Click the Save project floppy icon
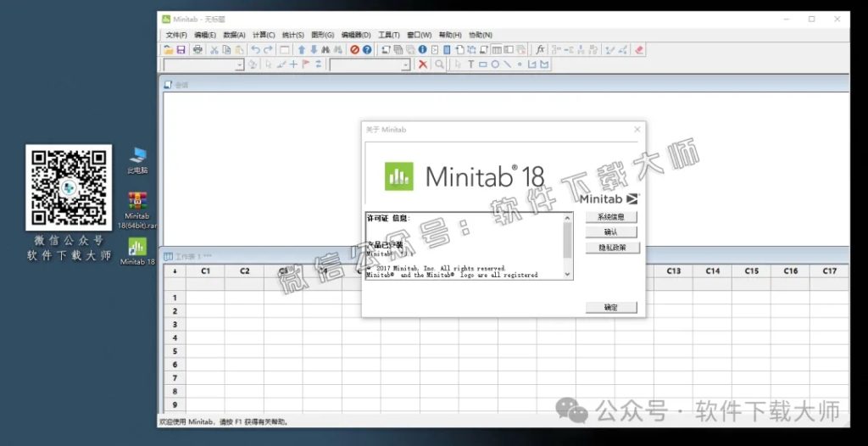Viewport: 868px width, 446px height. (181, 50)
